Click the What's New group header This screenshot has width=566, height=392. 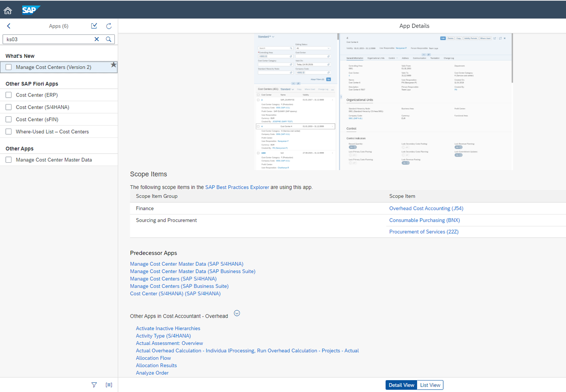click(x=20, y=56)
